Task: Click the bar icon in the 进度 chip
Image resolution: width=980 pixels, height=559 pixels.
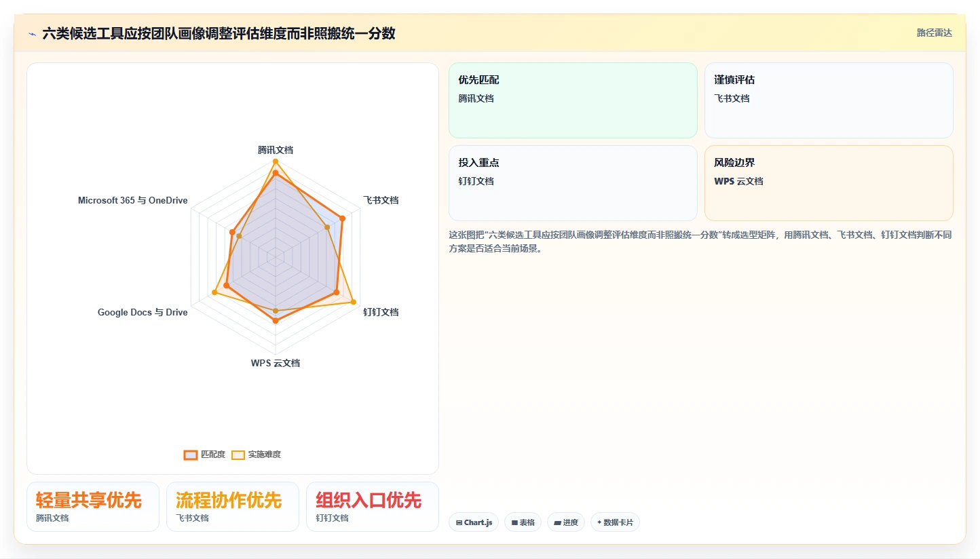Action: click(x=557, y=522)
